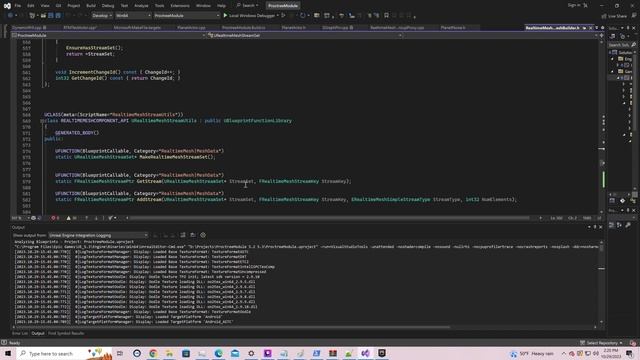The width and height of the screenshot is (640, 360).
Task: Close the Output panel
Action: point(600,227)
